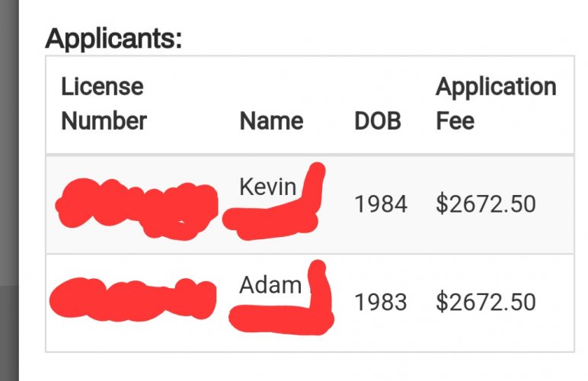Select the name Kevin in first row
The image size is (588, 381).
tap(268, 187)
